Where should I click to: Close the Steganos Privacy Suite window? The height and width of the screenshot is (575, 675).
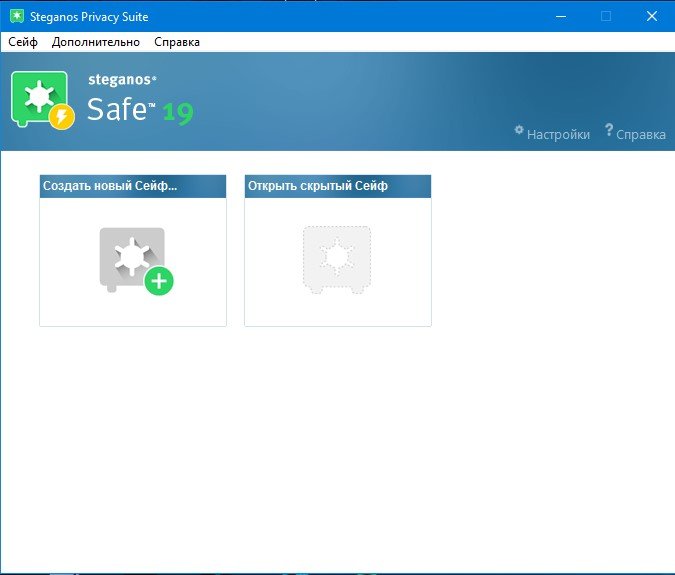[x=652, y=16]
